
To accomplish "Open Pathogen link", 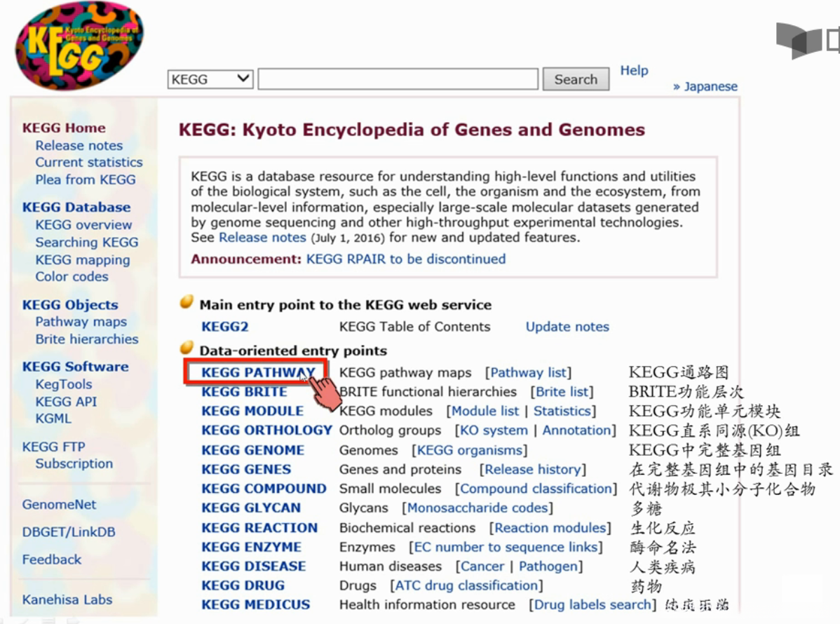I will 548,566.
